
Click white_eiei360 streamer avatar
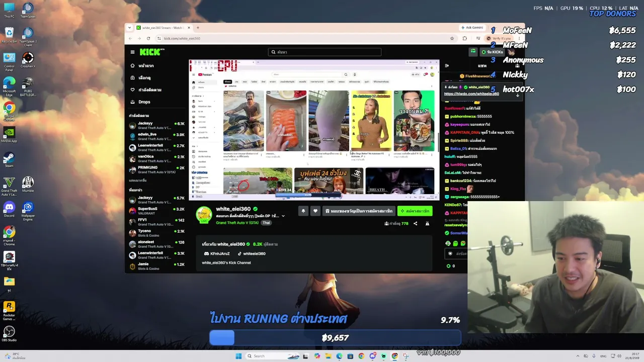(x=204, y=215)
